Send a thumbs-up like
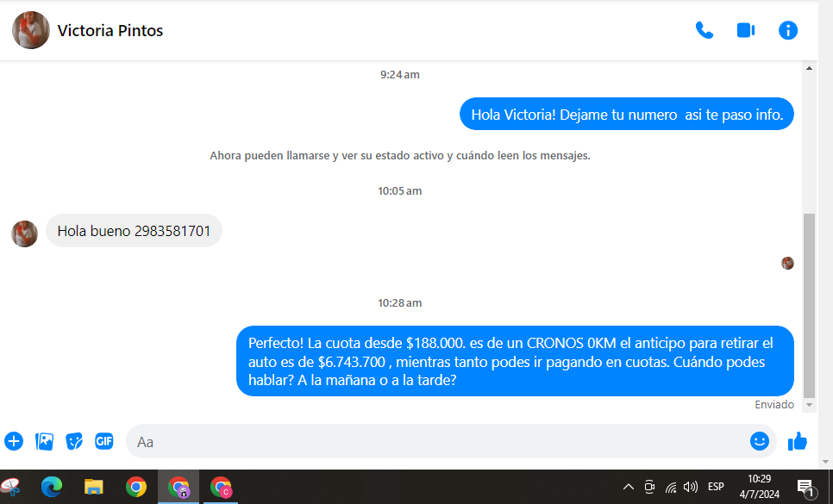Screen dimensions: 833x504 click(x=798, y=441)
